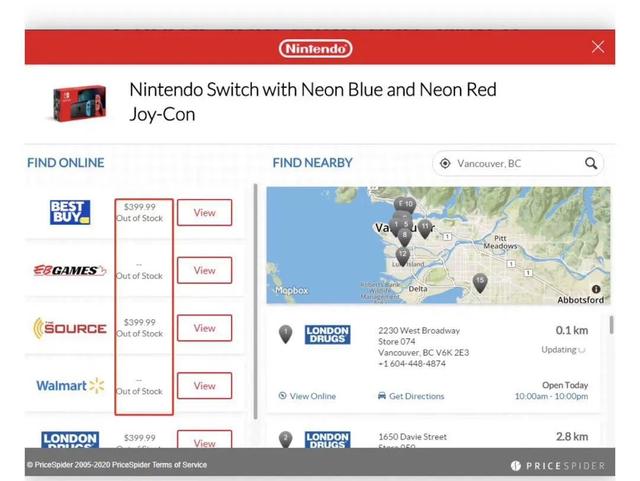This screenshot has width=640, height=481.
Task: Click The Source logo
Action: tap(70, 328)
